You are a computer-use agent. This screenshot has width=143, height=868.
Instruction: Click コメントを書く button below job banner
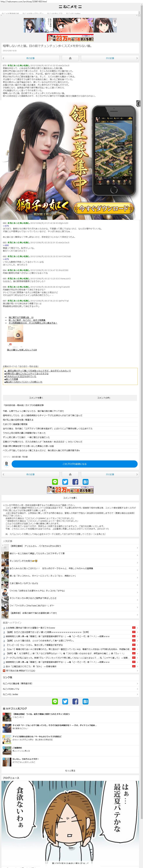pos(70,498)
